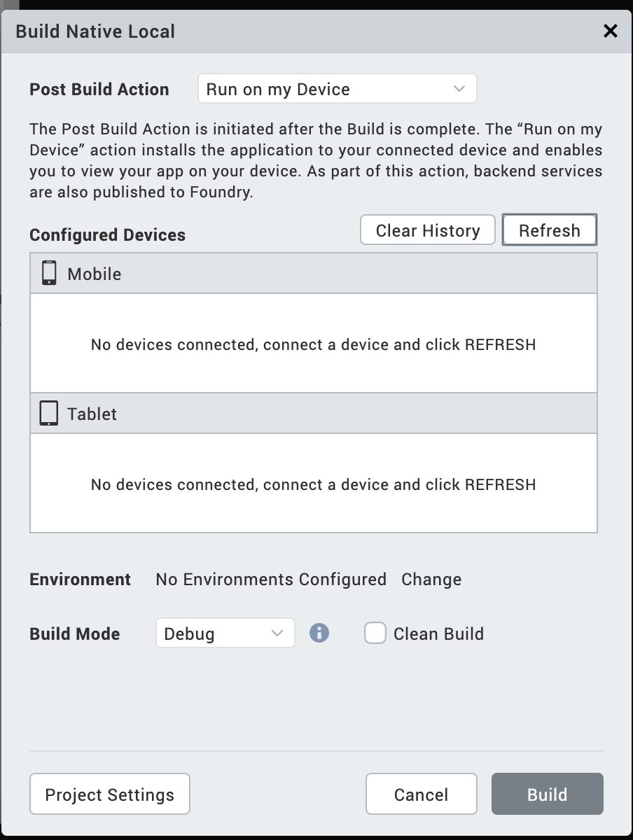Select the Mobile devices section header
The height and width of the screenshot is (840, 633).
click(314, 274)
